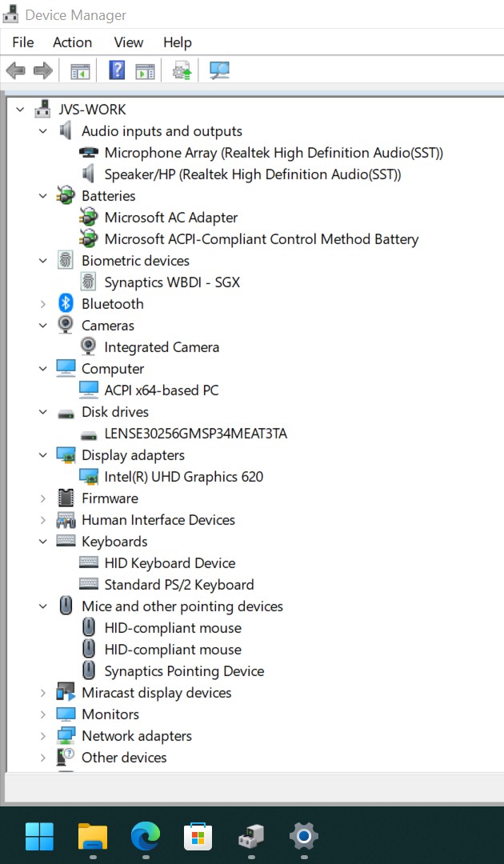Screen dimensions: 504x864
Task: Select Speaker/HP (Realtek High Definition Audio)
Action: point(253,174)
